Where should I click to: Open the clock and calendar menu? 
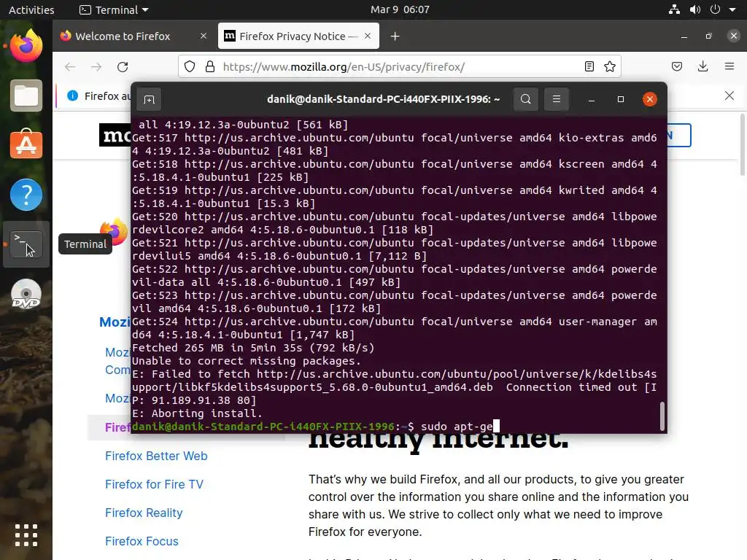point(400,9)
